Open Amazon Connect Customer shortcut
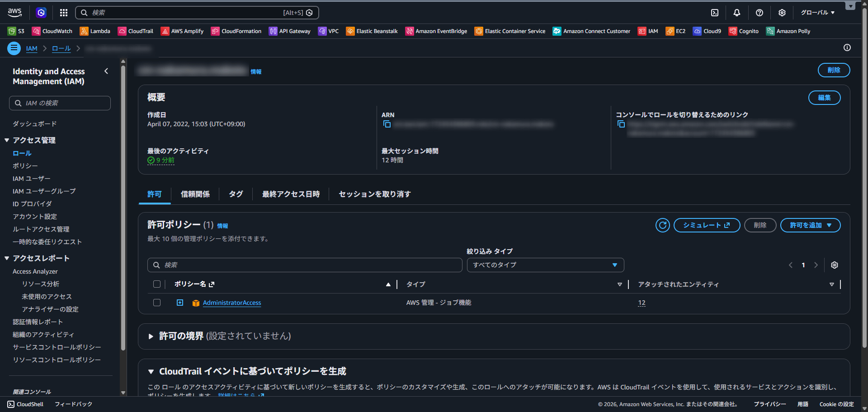This screenshot has height=412, width=868. 592,31
